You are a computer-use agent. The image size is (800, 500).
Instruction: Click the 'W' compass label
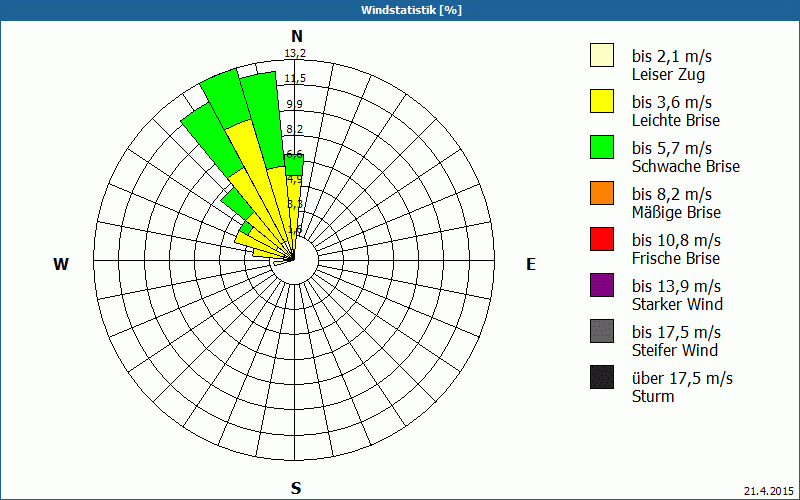point(61,264)
